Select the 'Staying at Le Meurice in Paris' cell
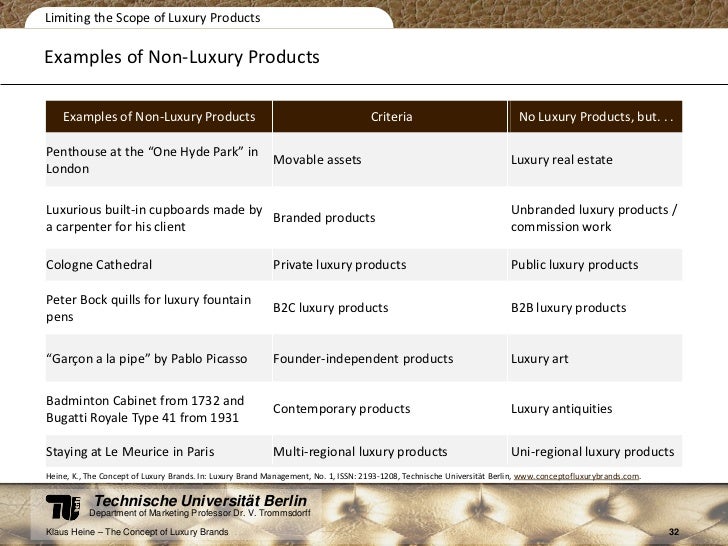The height and width of the screenshot is (546, 728). coord(159,451)
